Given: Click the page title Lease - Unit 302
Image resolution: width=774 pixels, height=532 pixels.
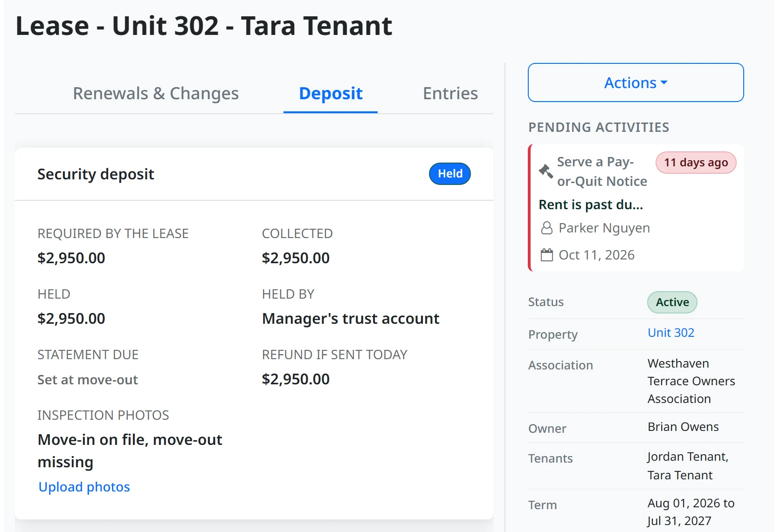Looking at the screenshot, I should pos(204,26).
